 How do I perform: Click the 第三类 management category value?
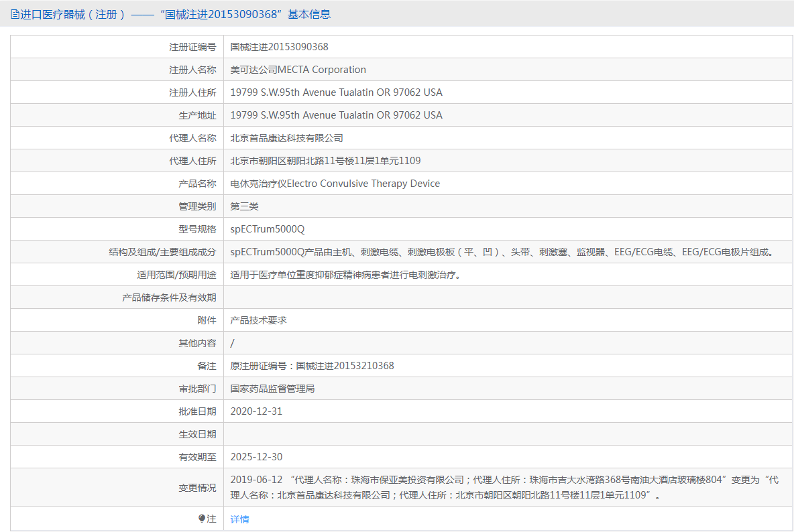pyautogui.click(x=244, y=206)
